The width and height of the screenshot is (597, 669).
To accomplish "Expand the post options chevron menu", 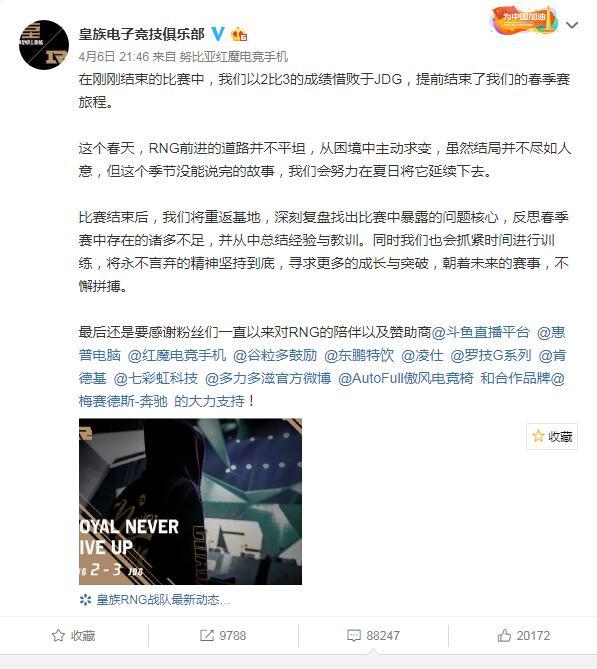I will point(572,25).
